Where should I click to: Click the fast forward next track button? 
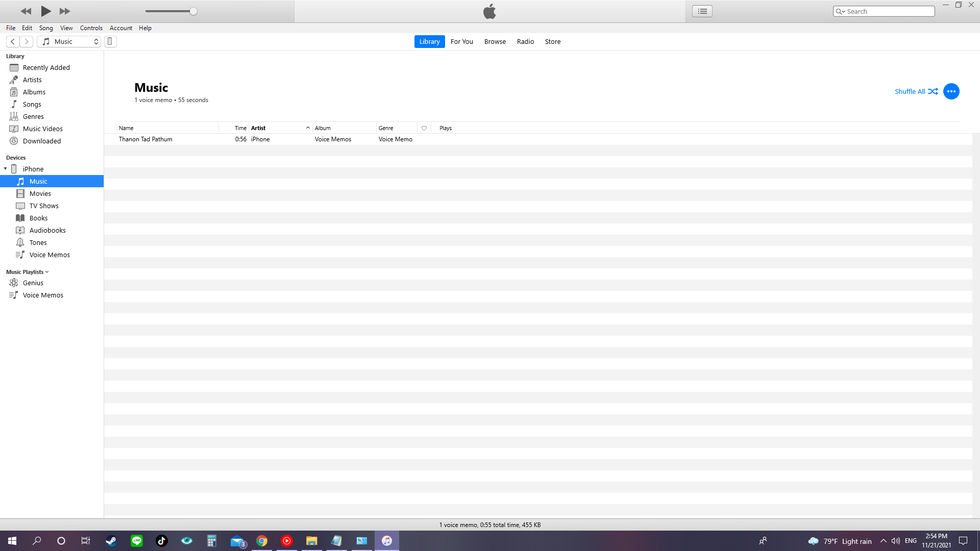(x=65, y=11)
